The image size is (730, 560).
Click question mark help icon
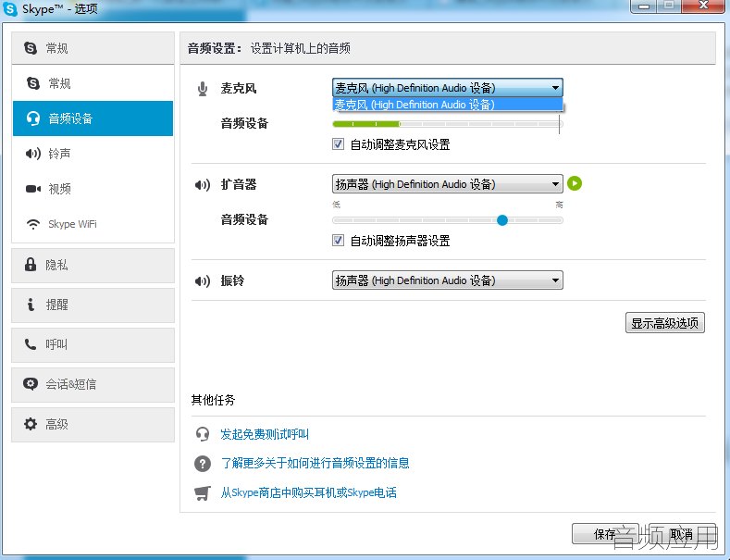tap(203, 464)
